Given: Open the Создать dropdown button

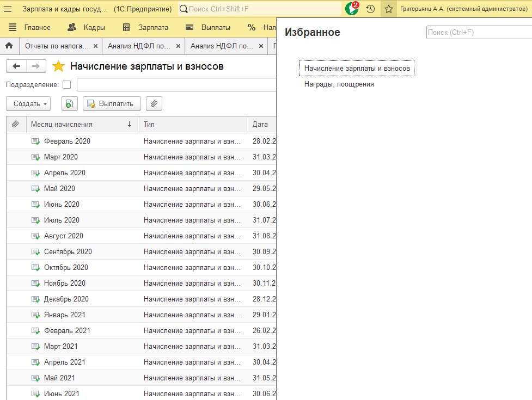Looking at the screenshot, I should (28, 103).
